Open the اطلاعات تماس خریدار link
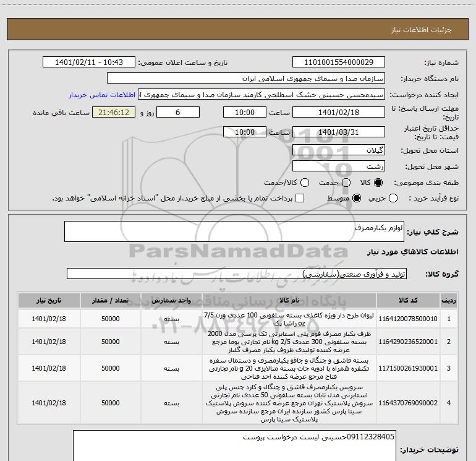 click(x=102, y=95)
